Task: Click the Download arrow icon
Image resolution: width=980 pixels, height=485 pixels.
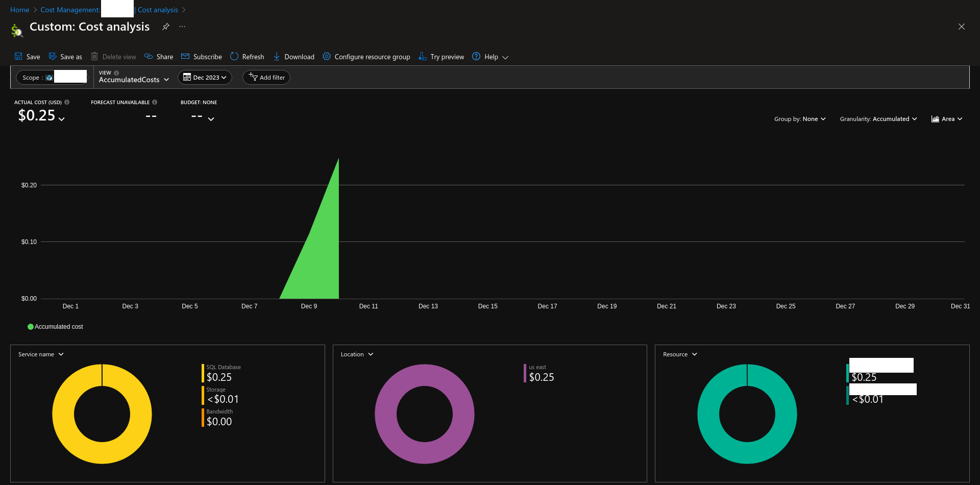Action: coord(277,57)
